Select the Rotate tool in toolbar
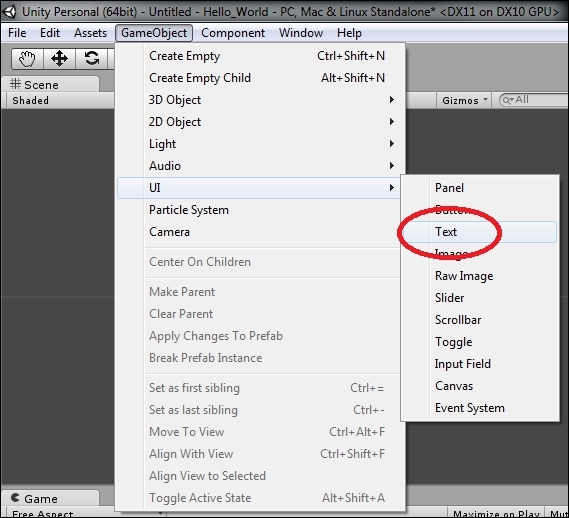 pyautogui.click(x=92, y=58)
